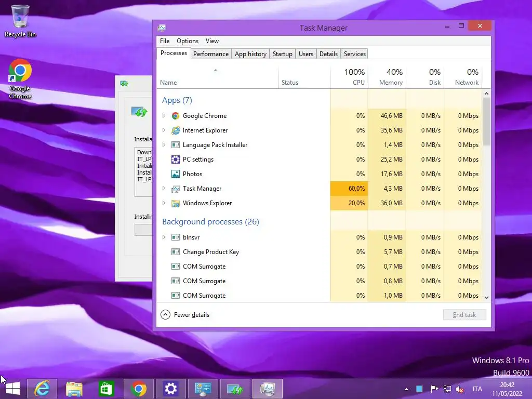Image resolution: width=532 pixels, height=399 pixels.
Task: Click the muted volume tray icon
Action: [460, 389]
